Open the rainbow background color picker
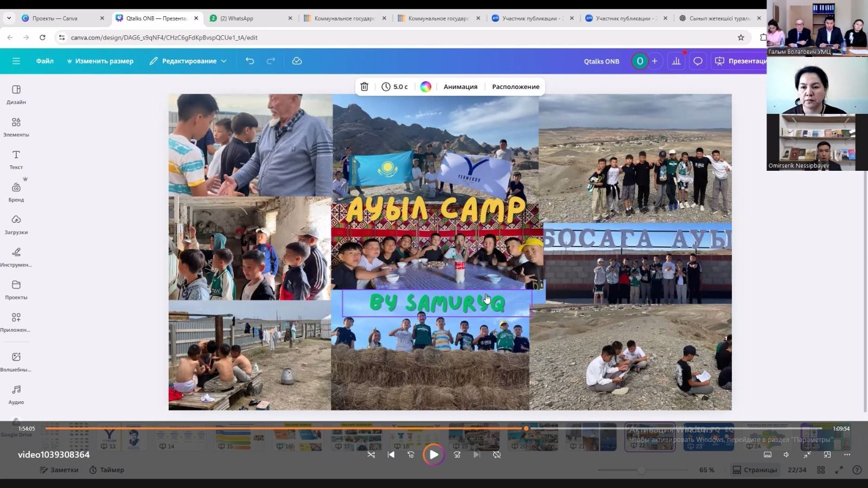This screenshot has width=868, height=488. (x=426, y=87)
